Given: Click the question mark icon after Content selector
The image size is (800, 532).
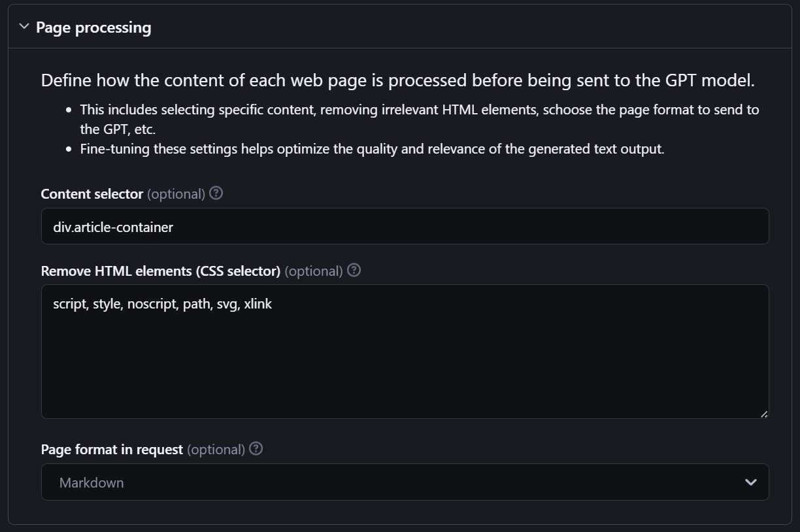Looking at the screenshot, I should click(216, 193).
